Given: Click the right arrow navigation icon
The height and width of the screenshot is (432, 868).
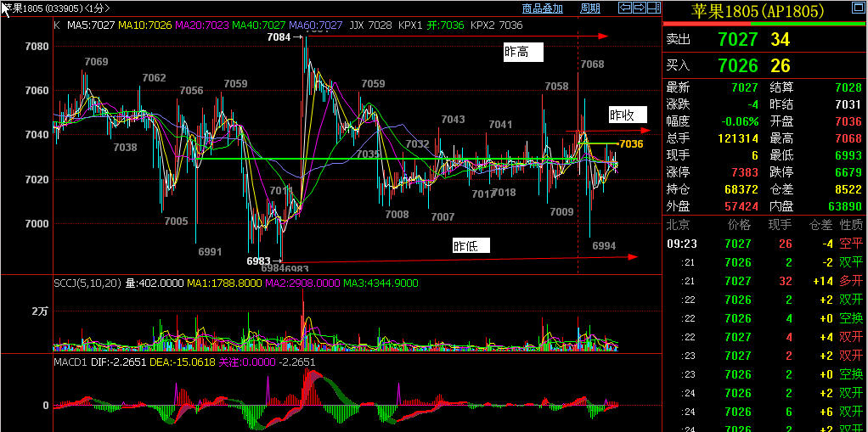Looking at the screenshot, I should tap(638, 8).
